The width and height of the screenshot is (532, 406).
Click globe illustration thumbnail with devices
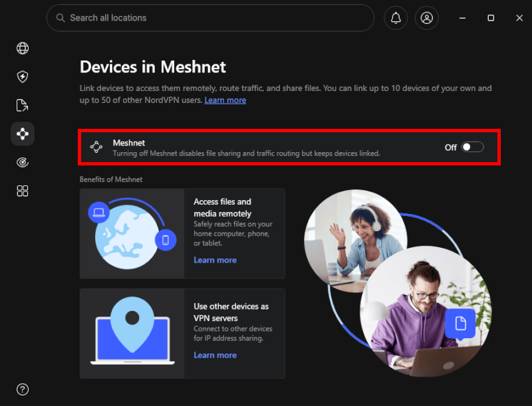[x=132, y=233]
